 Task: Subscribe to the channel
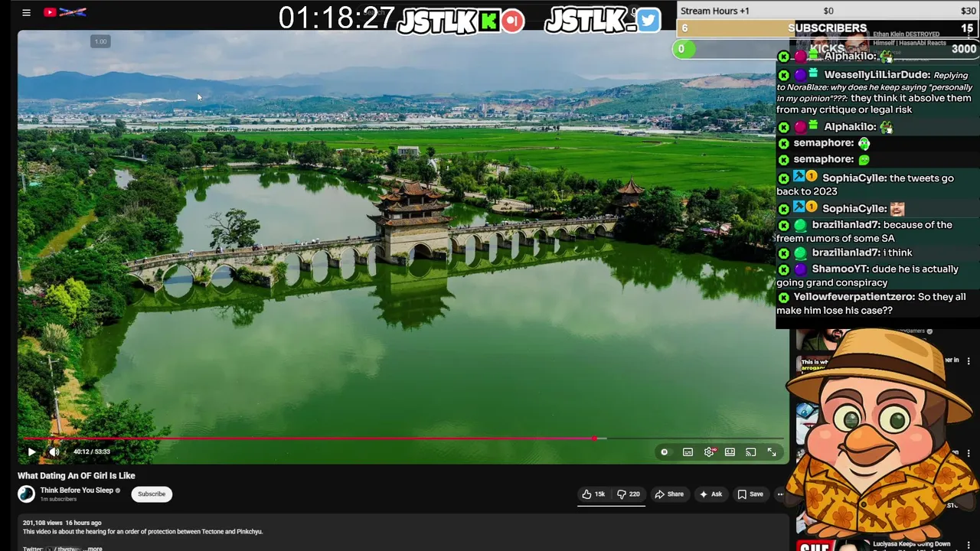(152, 494)
